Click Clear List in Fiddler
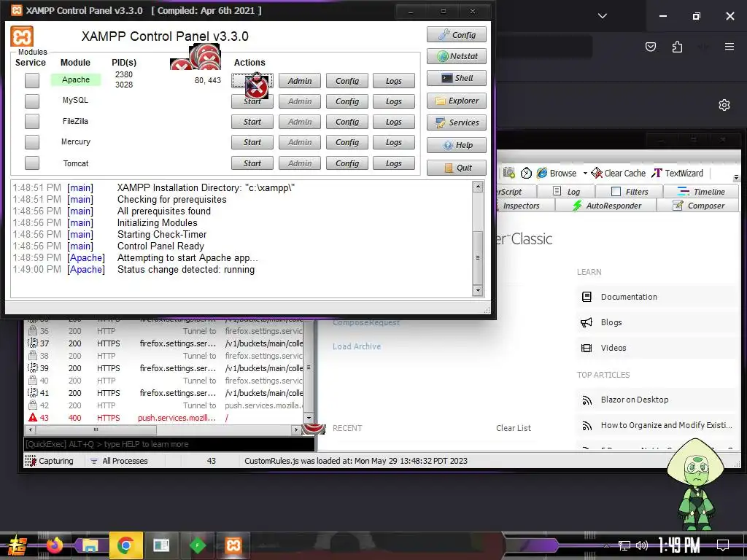The height and width of the screenshot is (560, 747). click(x=513, y=428)
